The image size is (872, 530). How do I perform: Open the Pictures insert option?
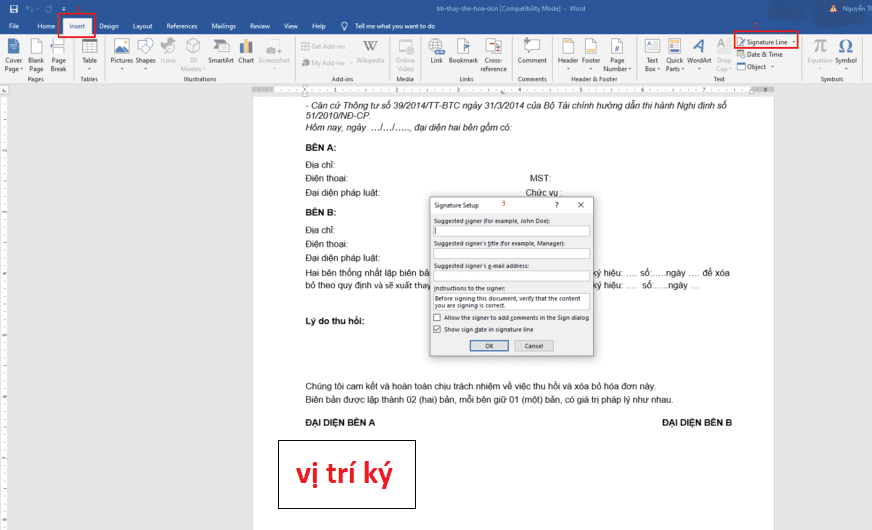(x=121, y=56)
